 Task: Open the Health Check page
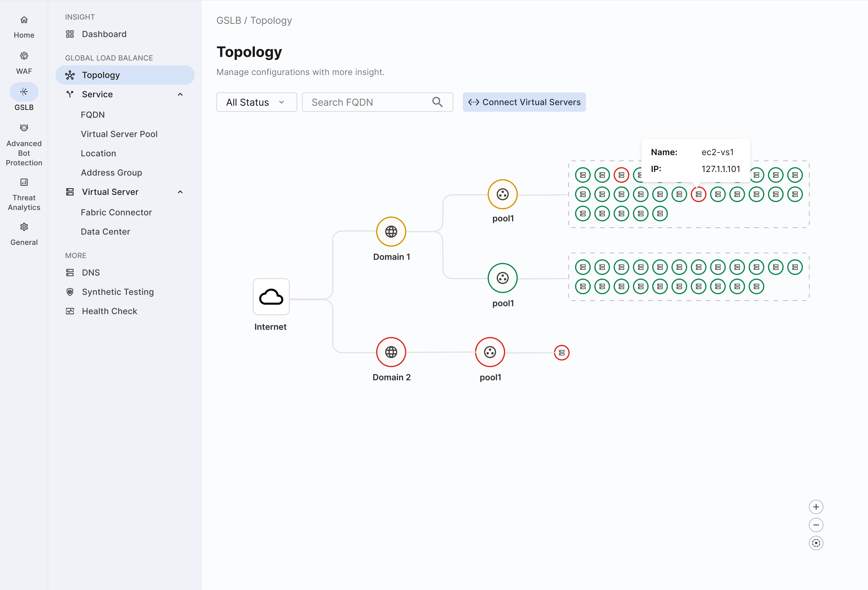click(109, 311)
